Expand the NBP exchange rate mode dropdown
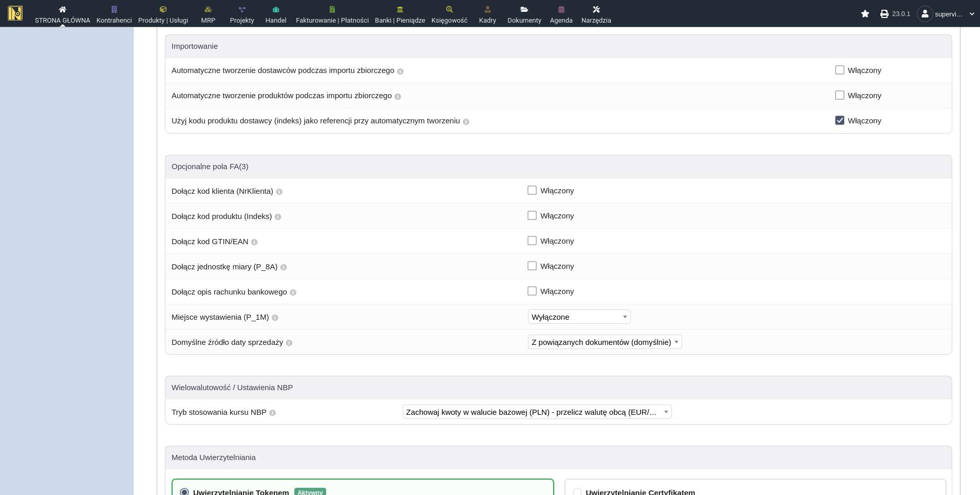 pyautogui.click(x=537, y=412)
